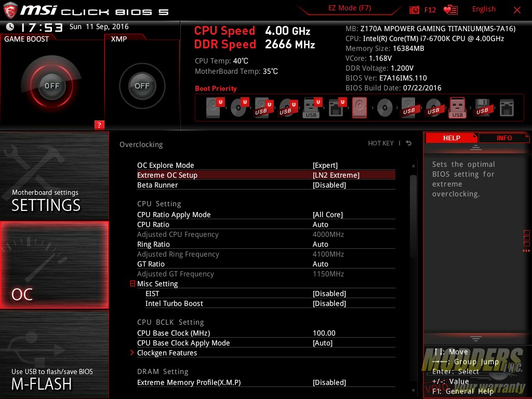Open CPU Ratio Apply Mode All Core dropdown
Screen dimensions: 532x399
(328, 215)
